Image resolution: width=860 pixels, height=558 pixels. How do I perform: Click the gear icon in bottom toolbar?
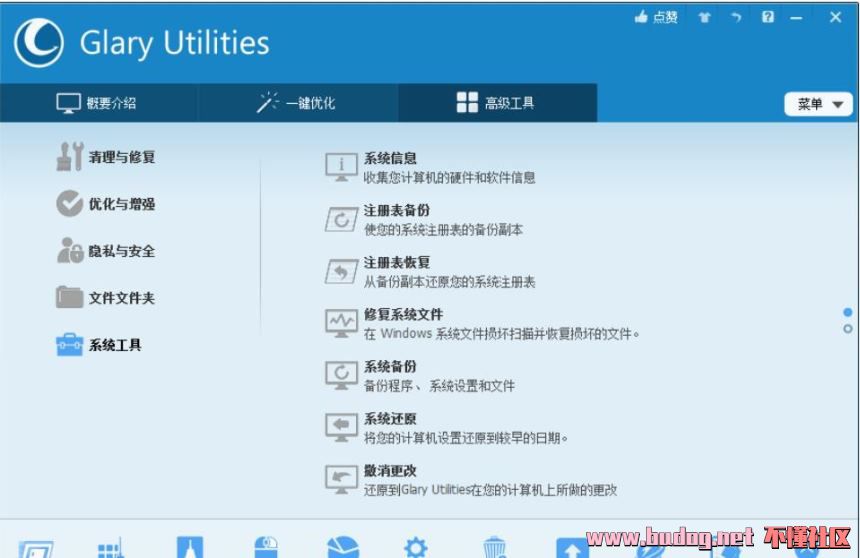coord(415,547)
